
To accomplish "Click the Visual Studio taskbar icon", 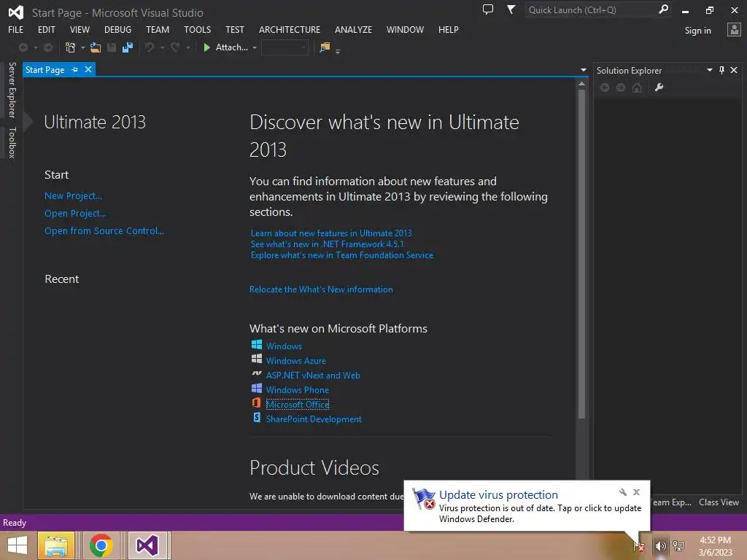I will coord(147,545).
